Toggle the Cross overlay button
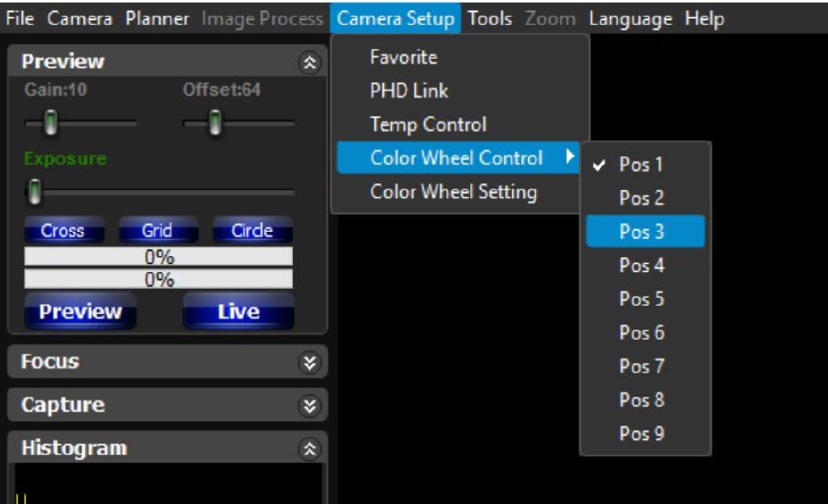The height and width of the screenshot is (504, 828). (x=63, y=230)
